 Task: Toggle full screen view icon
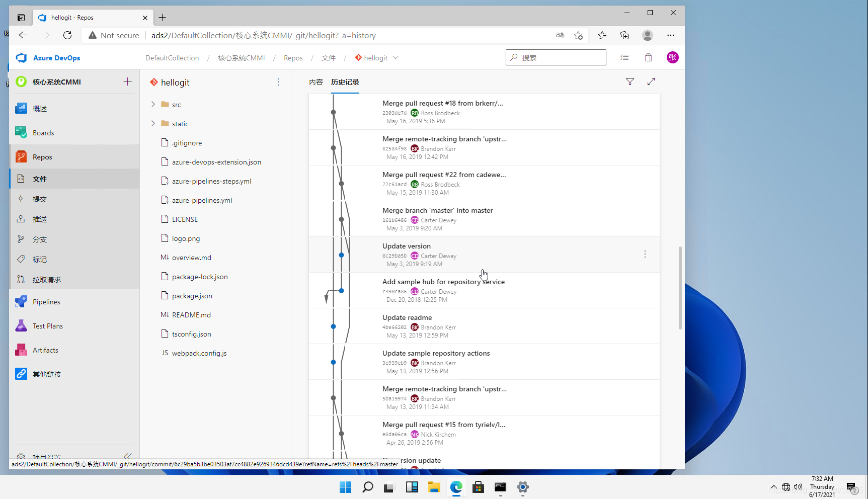pyautogui.click(x=651, y=81)
